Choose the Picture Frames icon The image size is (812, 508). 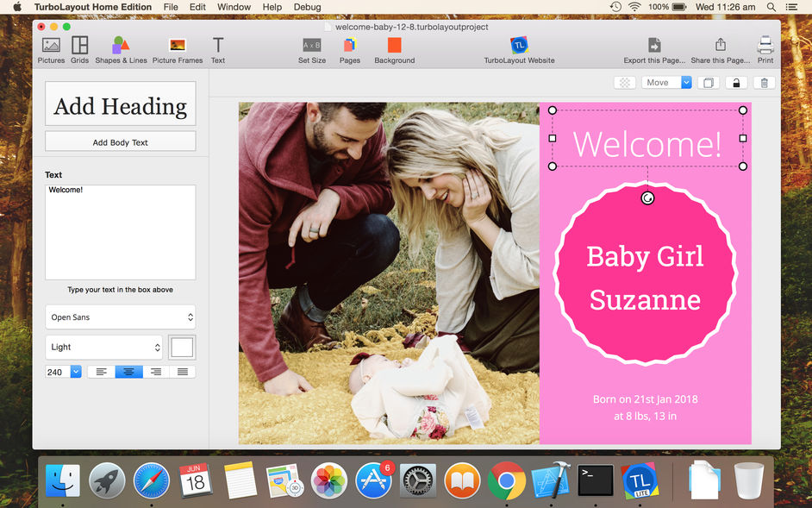[x=178, y=50]
